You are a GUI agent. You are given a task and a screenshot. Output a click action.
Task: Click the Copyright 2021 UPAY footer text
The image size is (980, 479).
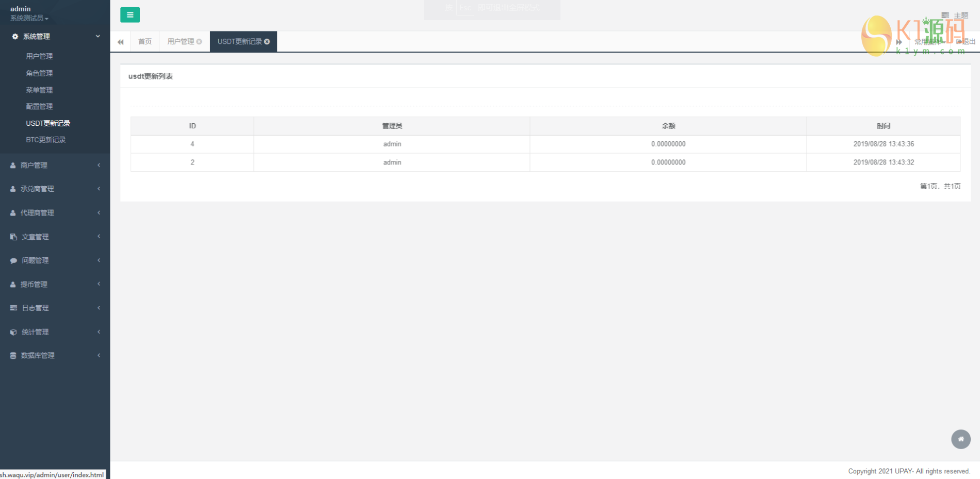click(x=909, y=471)
